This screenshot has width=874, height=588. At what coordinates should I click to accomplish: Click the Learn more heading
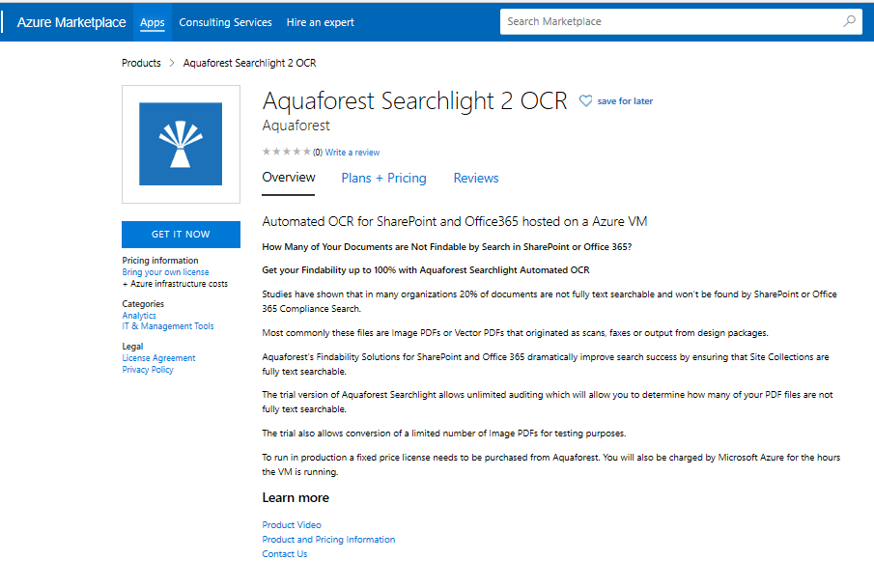click(296, 497)
